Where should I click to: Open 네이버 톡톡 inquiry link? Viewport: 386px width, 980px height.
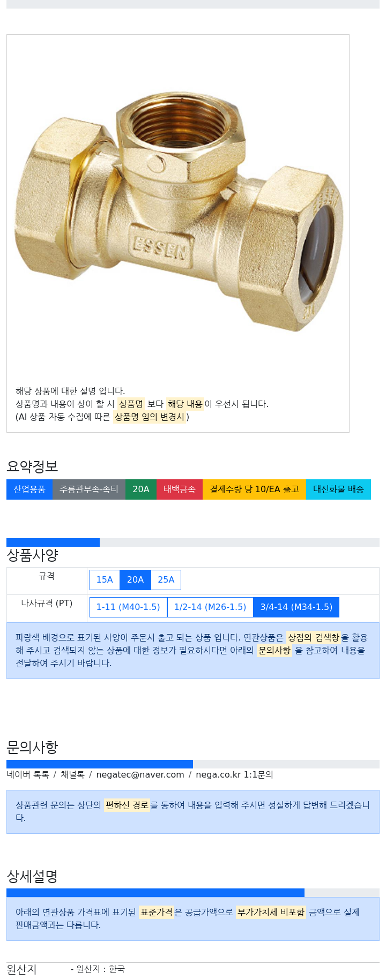(x=28, y=775)
